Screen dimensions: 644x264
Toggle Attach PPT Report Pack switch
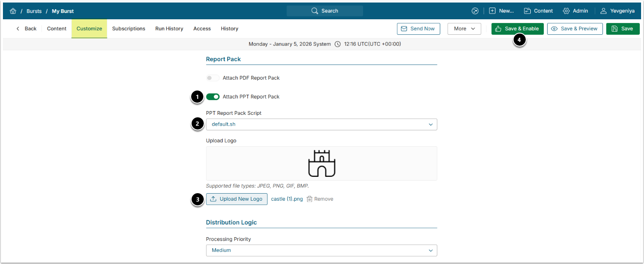[x=213, y=97]
